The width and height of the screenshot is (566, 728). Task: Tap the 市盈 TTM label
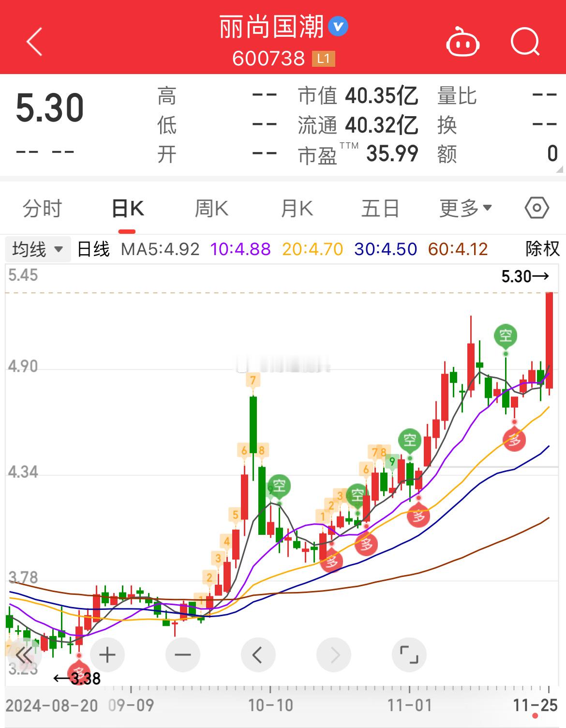coord(328,154)
